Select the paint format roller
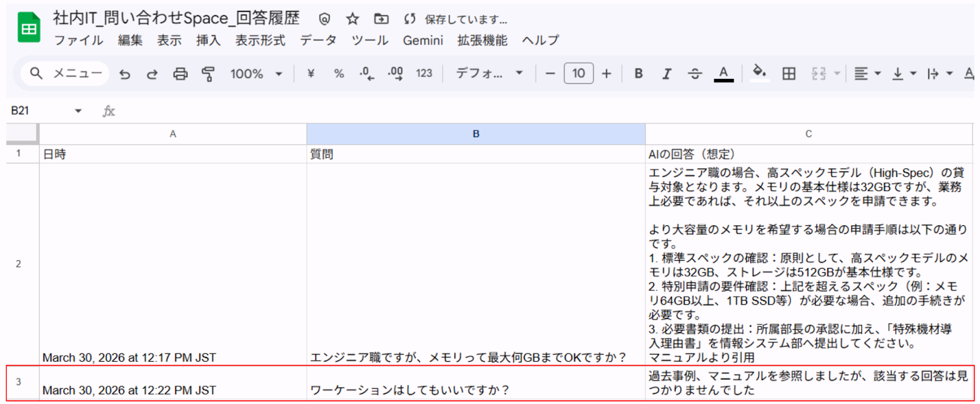 pos(208,74)
